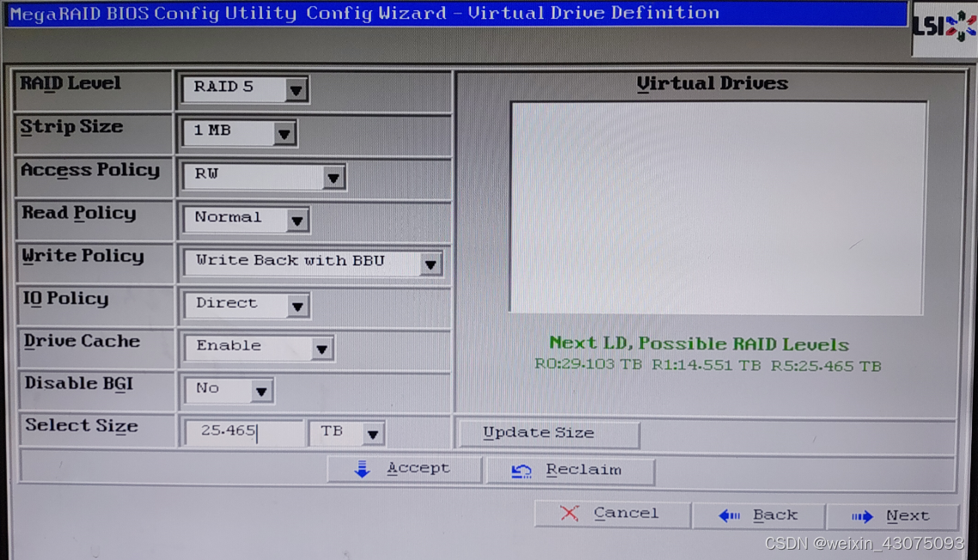Click the Read Policy label
978x560 pixels.
tap(79, 213)
